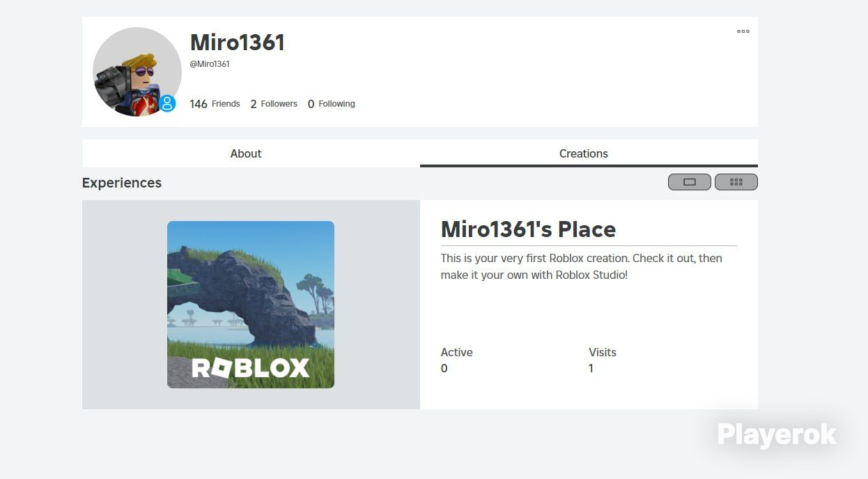Switch to slideshow view of experiences
Image resolution: width=868 pixels, height=479 pixels.
pyautogui.click(x=690, y=182)
